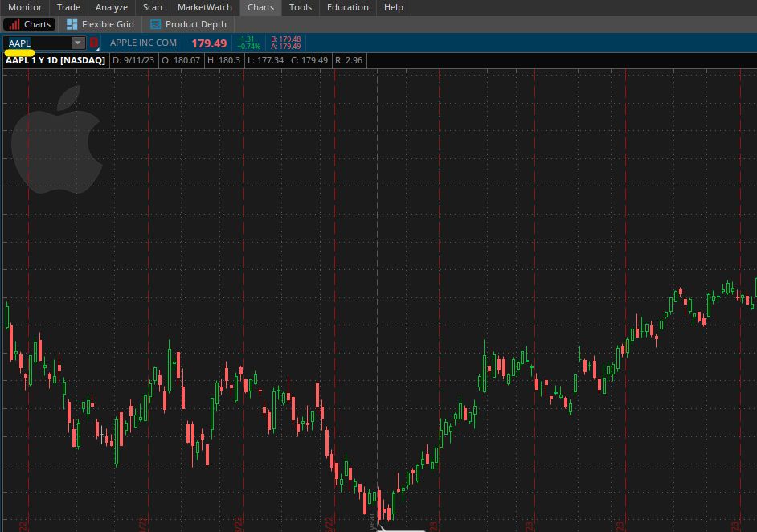This screenshot has width=757, height=532.
Task: Click the red clipboard icon beside symbol box
Action: [94, 43]
